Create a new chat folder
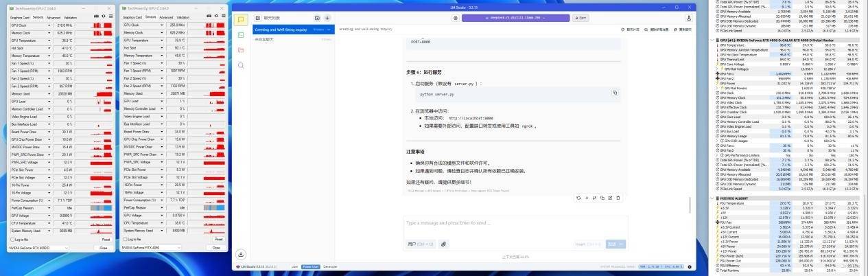Viewport: 868px width, 276px height. 316,18
